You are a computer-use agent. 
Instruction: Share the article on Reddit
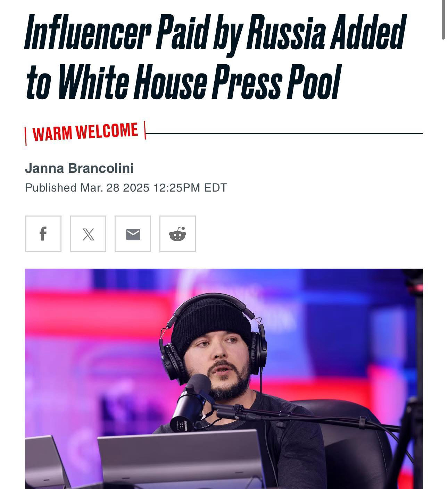(177, 234)
